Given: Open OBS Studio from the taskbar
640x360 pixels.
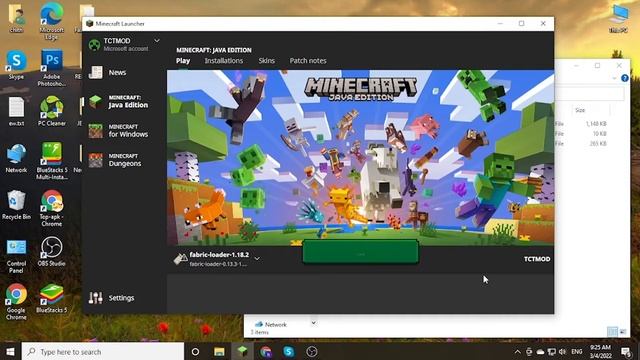Looking at the screenshot, I should [312, 351].
